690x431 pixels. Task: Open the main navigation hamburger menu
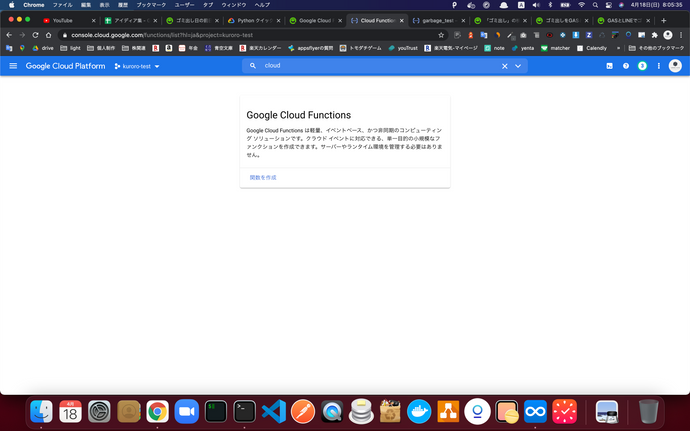pos(13,66)
